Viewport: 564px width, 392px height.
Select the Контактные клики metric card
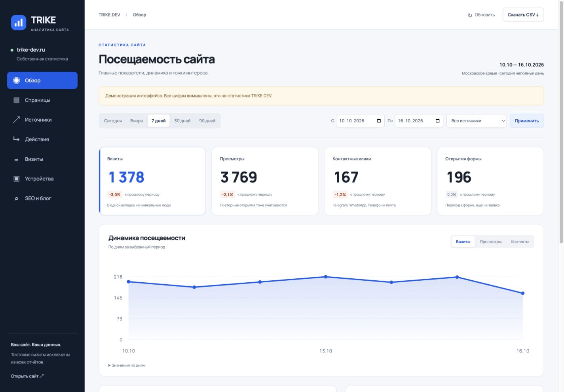click(x=378, y=181)
